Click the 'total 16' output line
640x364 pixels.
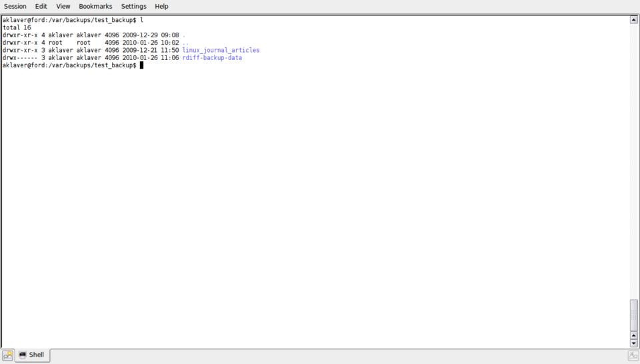point(17,28)
